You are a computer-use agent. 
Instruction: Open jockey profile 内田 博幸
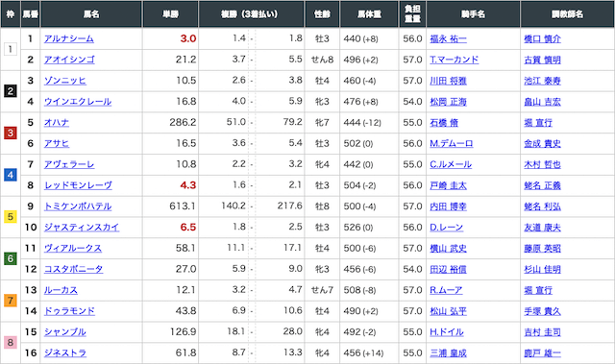[x=449, y=206]
